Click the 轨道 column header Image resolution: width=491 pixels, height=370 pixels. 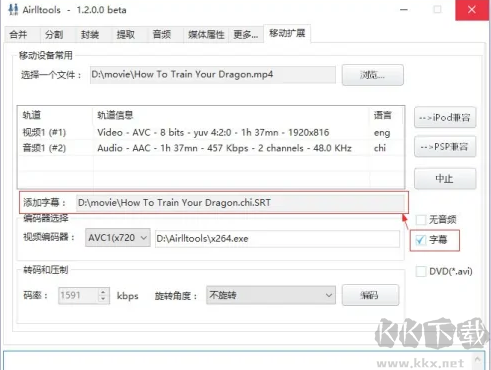point(55,115)
